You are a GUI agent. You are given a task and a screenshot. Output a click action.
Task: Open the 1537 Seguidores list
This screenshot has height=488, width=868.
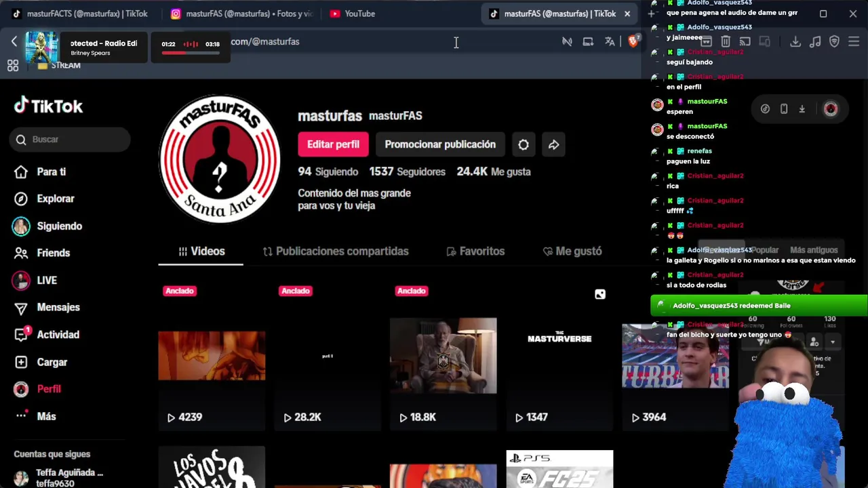[x=407, y=171]
